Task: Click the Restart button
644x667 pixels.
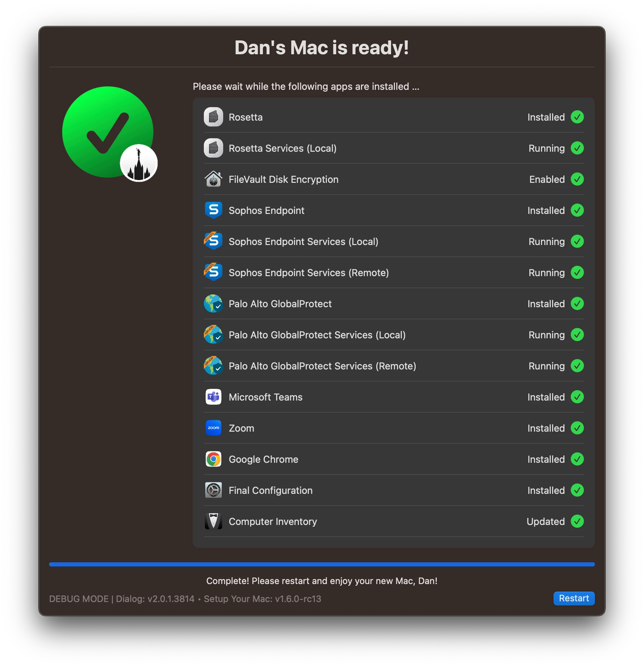Action: click(x=574, y=598)
